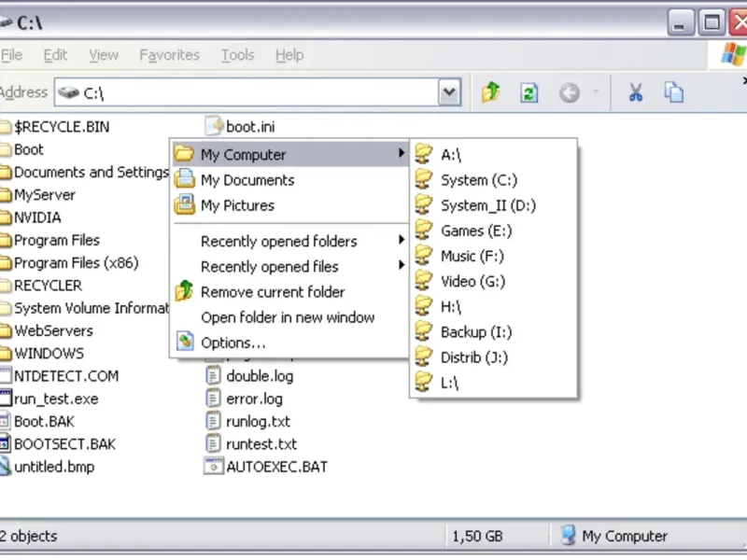
Task: Select the untitled.bmp file
Action: [48, 467]
